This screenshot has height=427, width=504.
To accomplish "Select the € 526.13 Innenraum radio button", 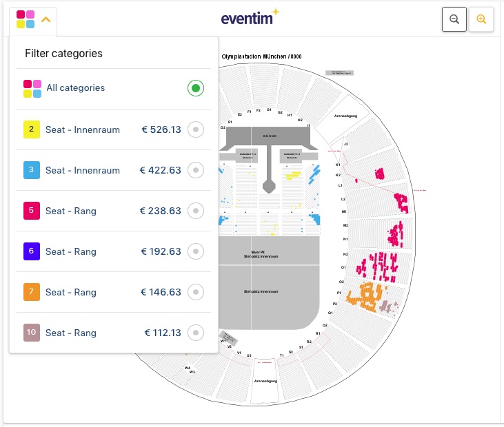I will 196,129.
